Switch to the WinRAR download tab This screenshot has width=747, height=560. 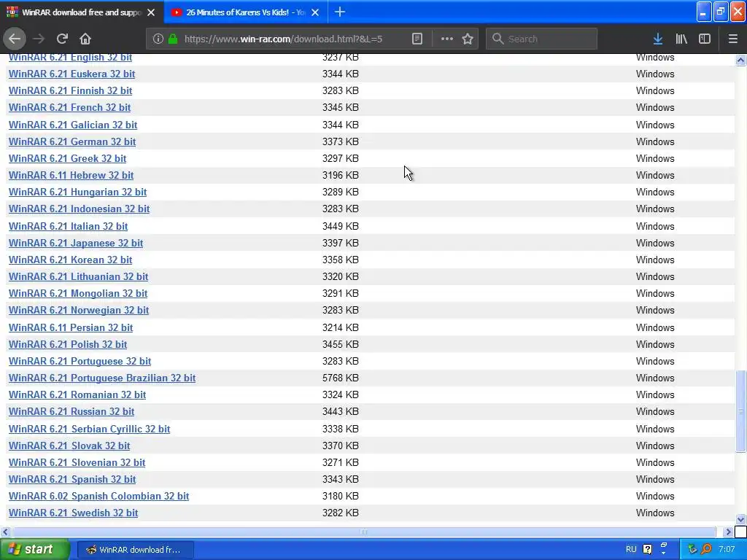[82, 12]
